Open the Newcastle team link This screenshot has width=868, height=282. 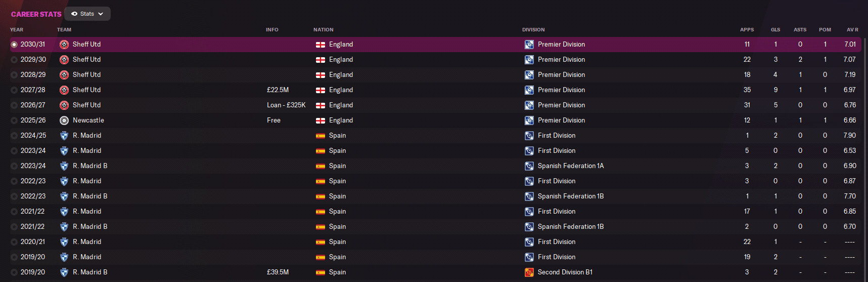[88, 120]
